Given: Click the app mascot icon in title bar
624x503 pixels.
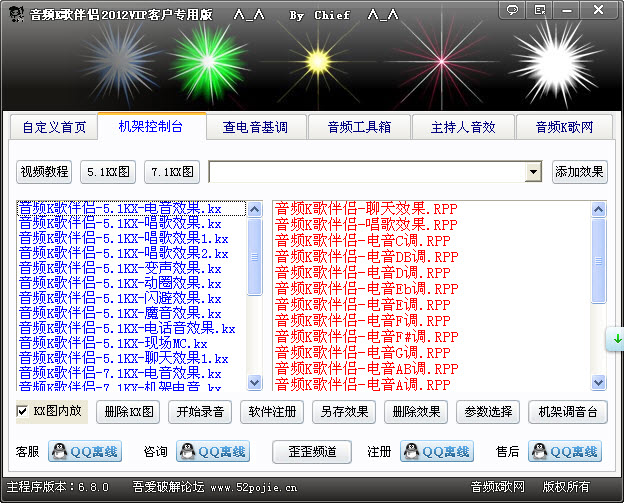Looking at the screenshot, I should pyautogui.click(x=16, y=14).
